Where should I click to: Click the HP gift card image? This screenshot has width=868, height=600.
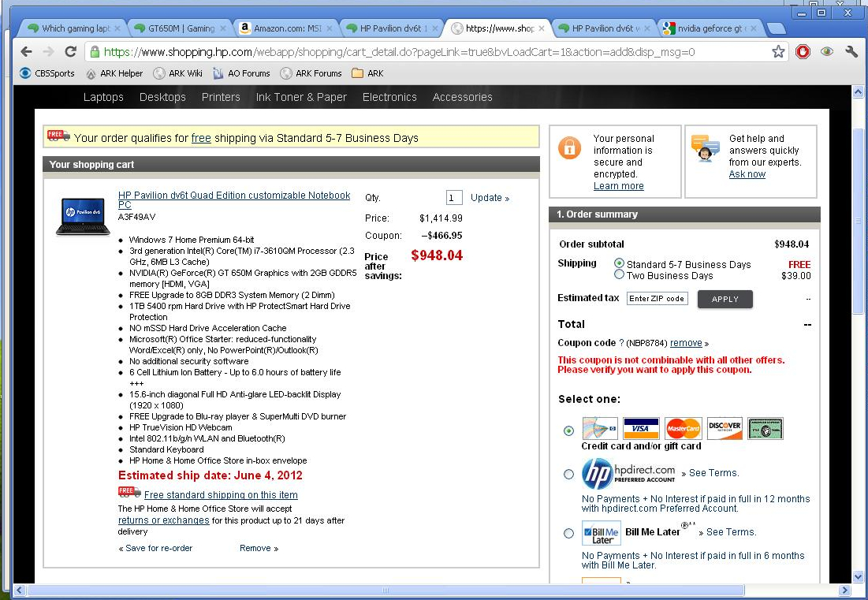[599, 428]
